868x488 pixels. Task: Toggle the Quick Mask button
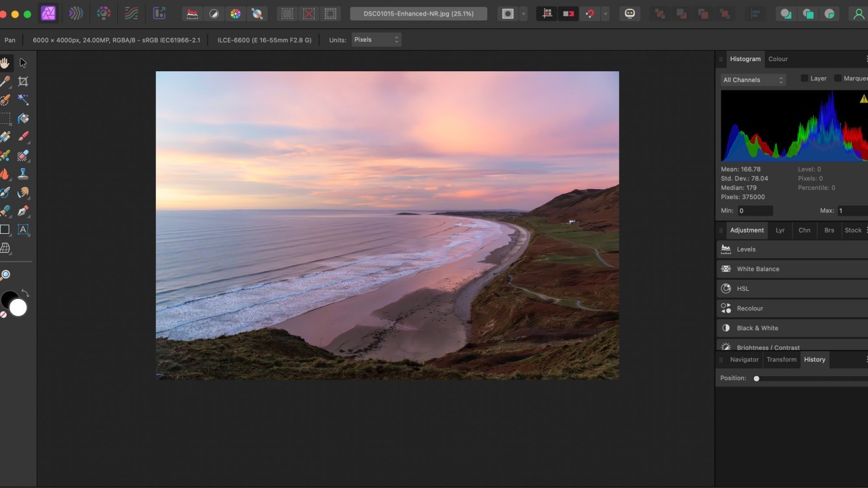point(508,14)
